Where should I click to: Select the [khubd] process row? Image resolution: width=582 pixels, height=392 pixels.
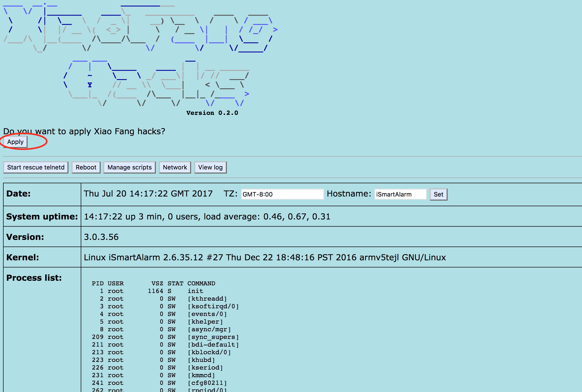154,360
